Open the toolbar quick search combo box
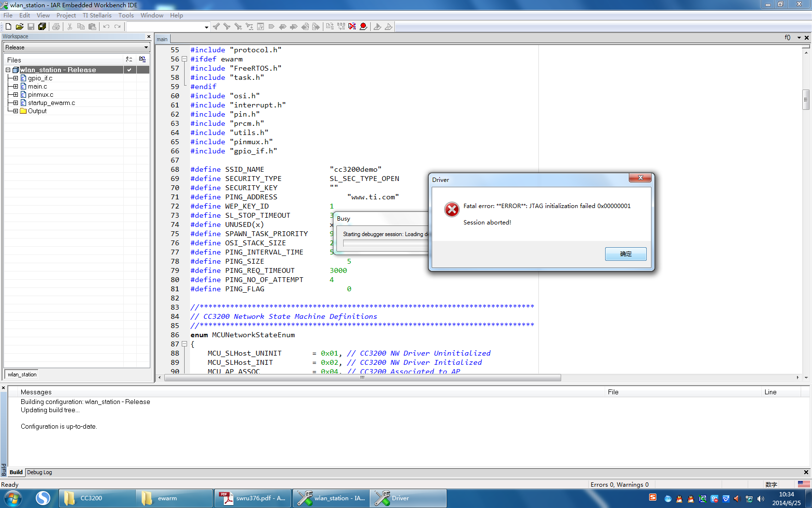 click(168, 27)
